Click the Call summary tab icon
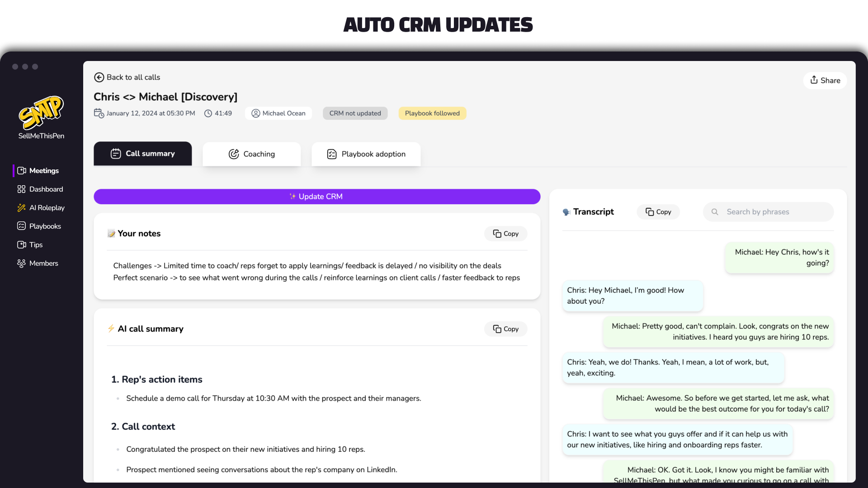This screenshot has height=488, width=868. 116,154
